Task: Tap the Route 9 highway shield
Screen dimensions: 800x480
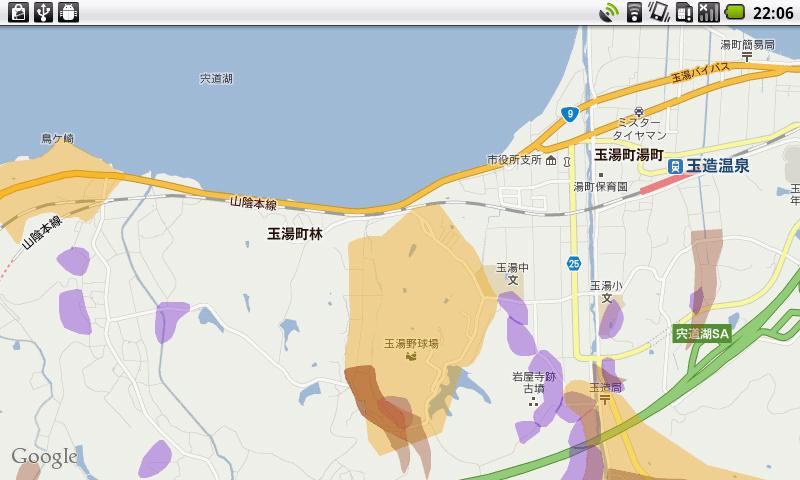Action: point(569,114)
